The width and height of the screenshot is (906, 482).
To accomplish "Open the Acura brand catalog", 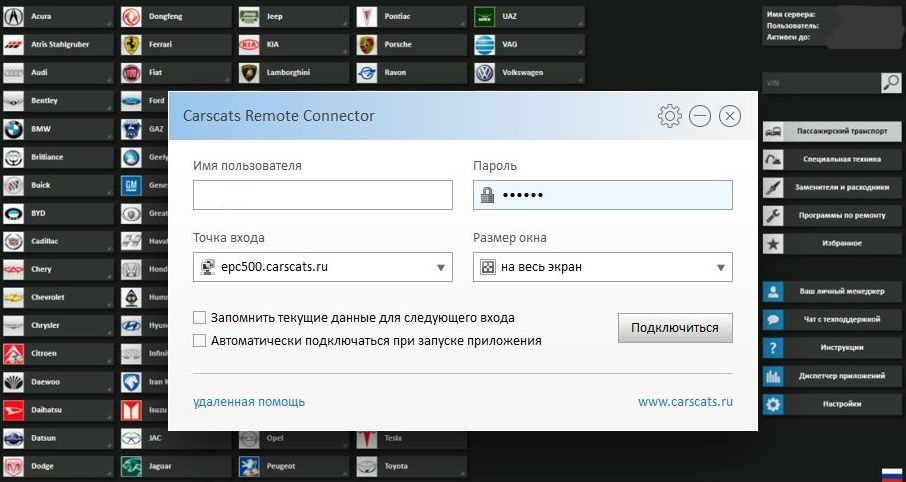I will click(x=58, y=17).
